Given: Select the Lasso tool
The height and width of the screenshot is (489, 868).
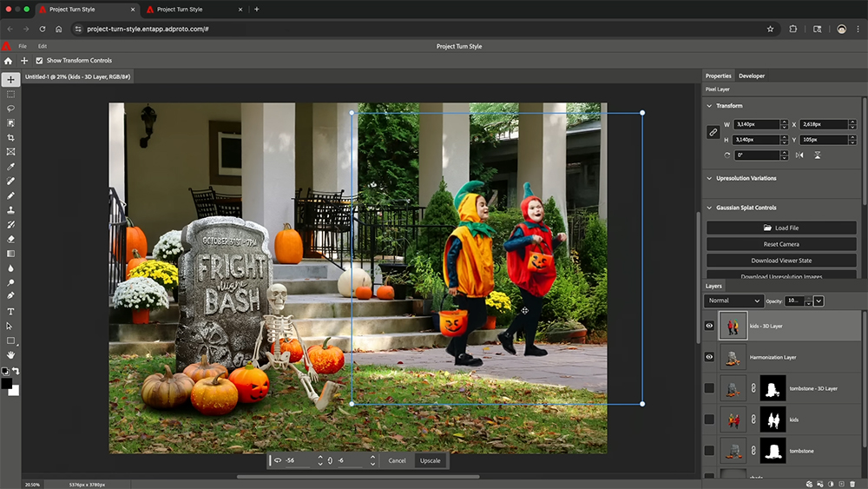Looking at the screenshot, I should click(10, 109).
